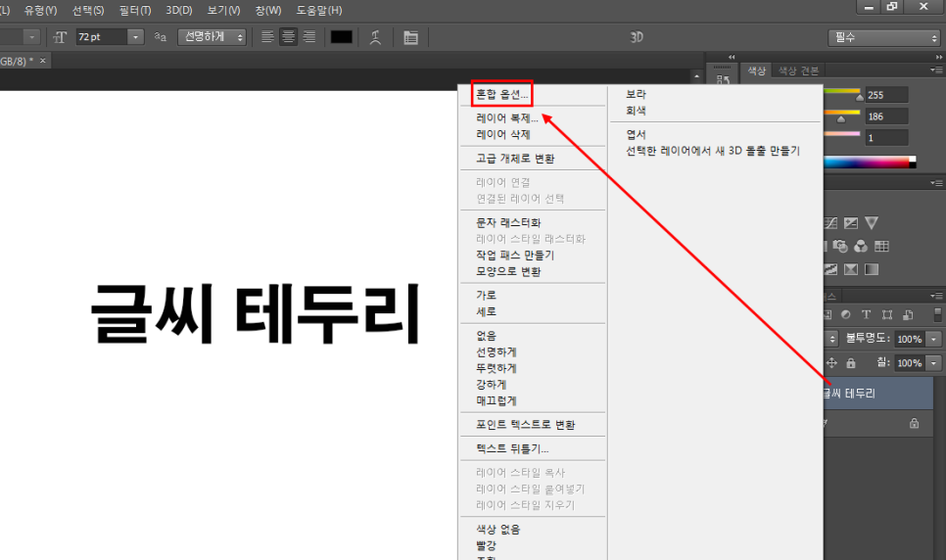
Task: Click the font size 72 pt field
Action: (102, 37)
